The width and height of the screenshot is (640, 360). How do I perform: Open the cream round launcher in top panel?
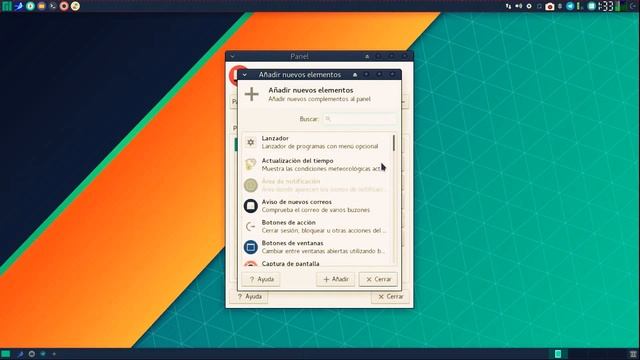(75, 6)
